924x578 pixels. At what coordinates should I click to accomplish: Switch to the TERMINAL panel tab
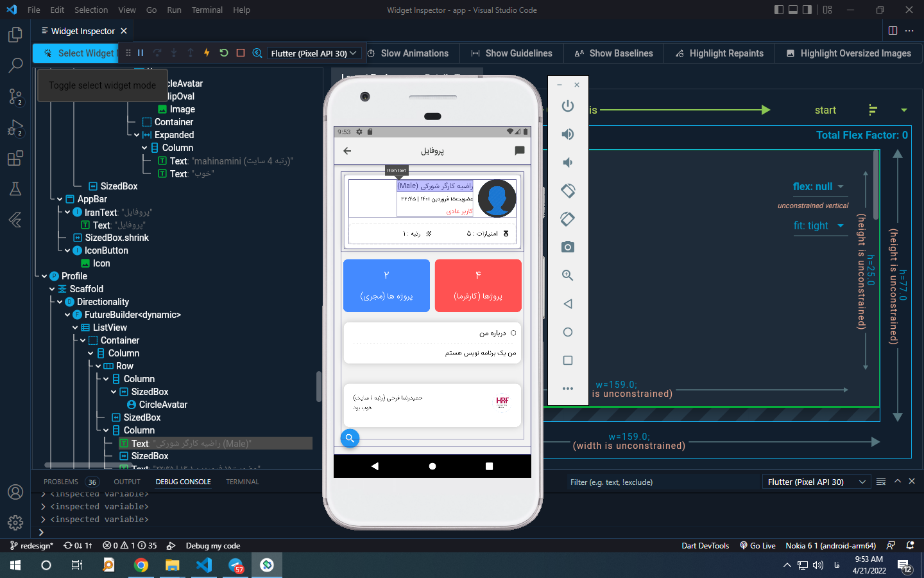click(243, 482)
